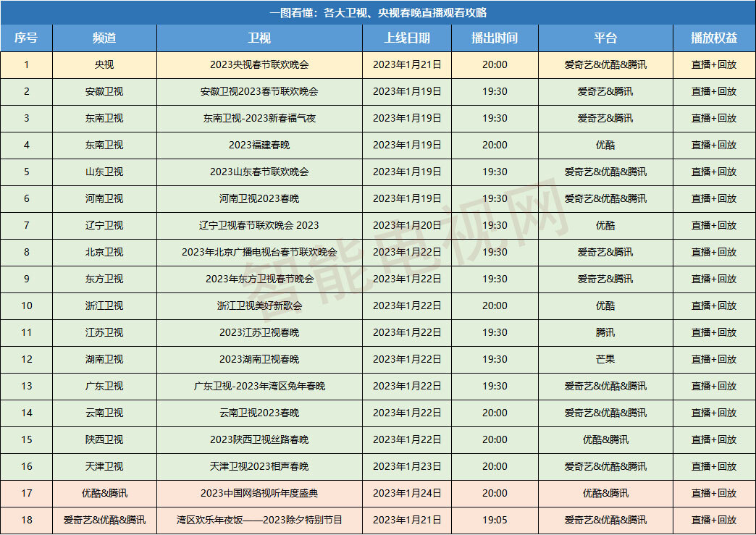Click 东南卫视-2023新春福气夜 cell
756x535 pixels.
pyautogui.click(x=259, y=118)
